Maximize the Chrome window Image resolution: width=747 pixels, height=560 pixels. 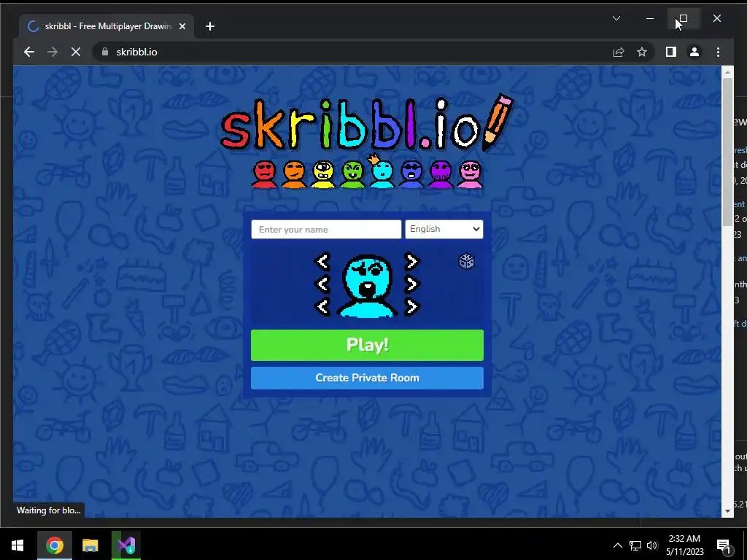683,18
